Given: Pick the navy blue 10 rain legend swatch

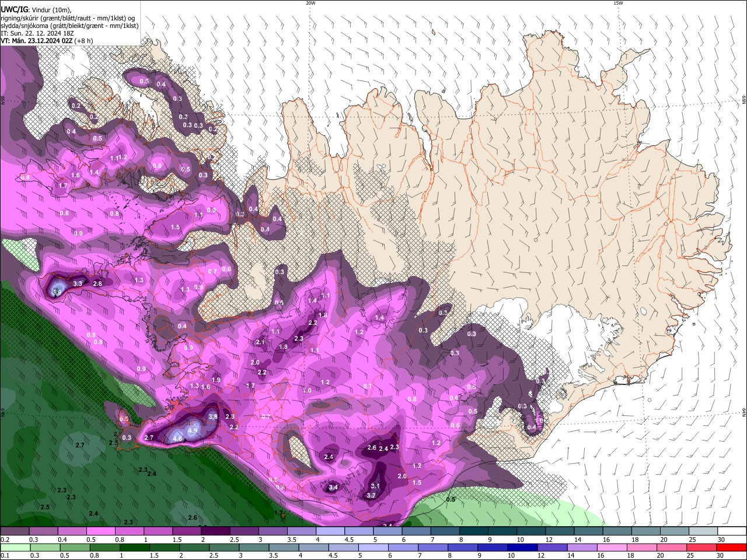Looking at the screenshot, I should click(522, 547).
